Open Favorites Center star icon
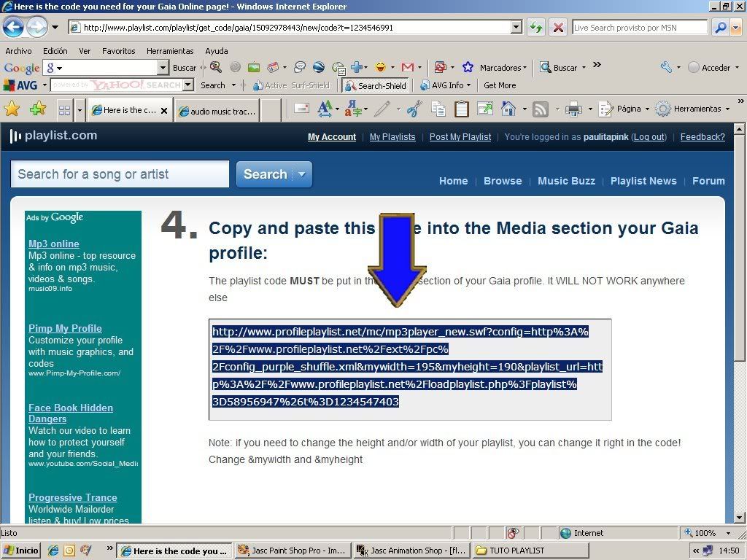This screenshot has height=560, width=747. tap(12, 109)
